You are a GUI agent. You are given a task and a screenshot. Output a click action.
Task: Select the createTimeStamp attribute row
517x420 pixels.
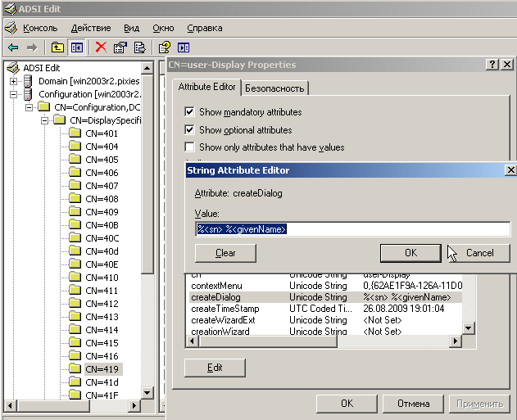326,309
